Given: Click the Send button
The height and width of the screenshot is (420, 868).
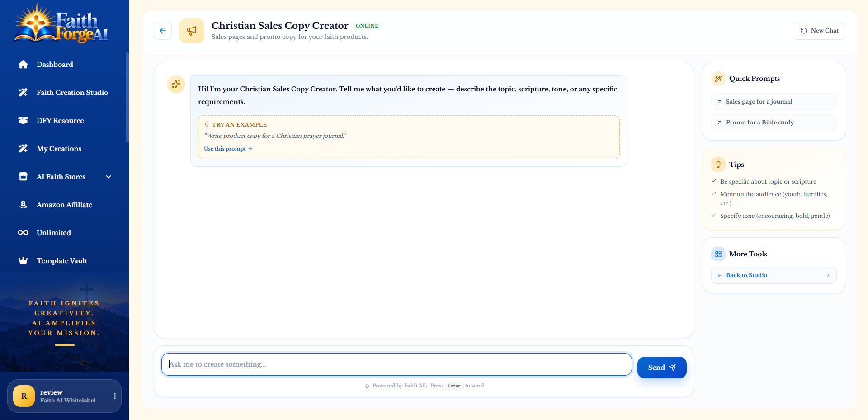Looking at the screenshot, I should (x=662, y=368).
